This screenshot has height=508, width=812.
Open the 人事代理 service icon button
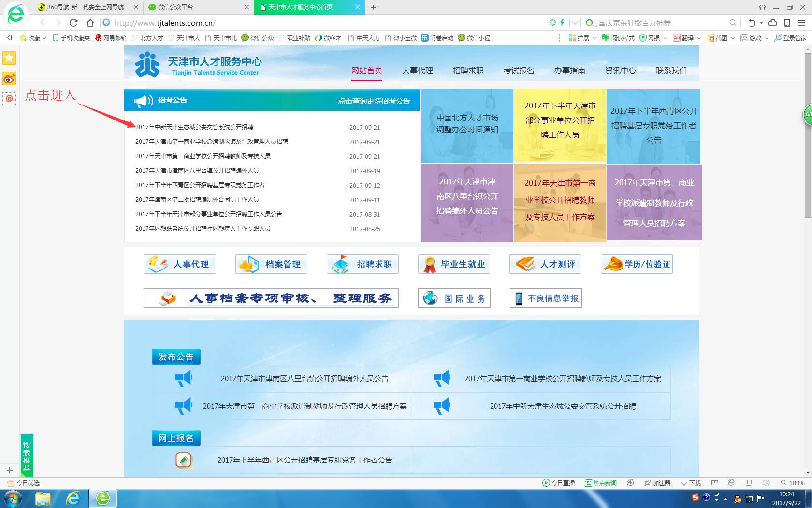pos(180,264)
